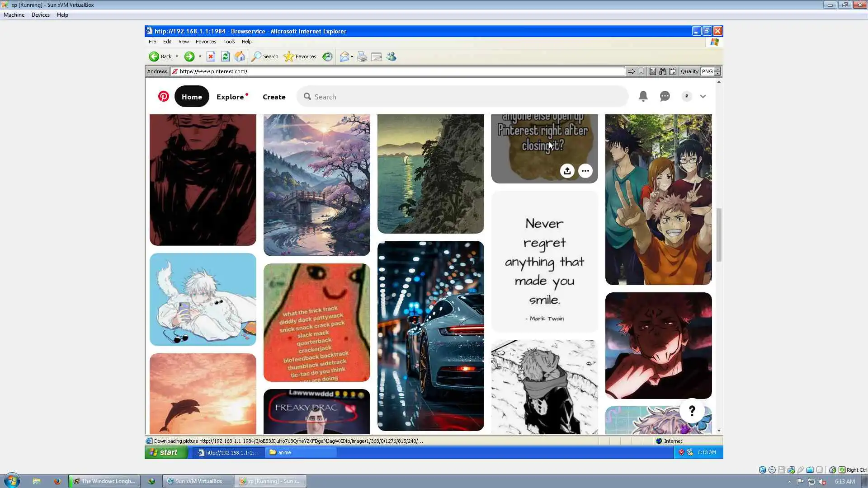Click IE Home icon in toolbar

[x=240, y=56]
